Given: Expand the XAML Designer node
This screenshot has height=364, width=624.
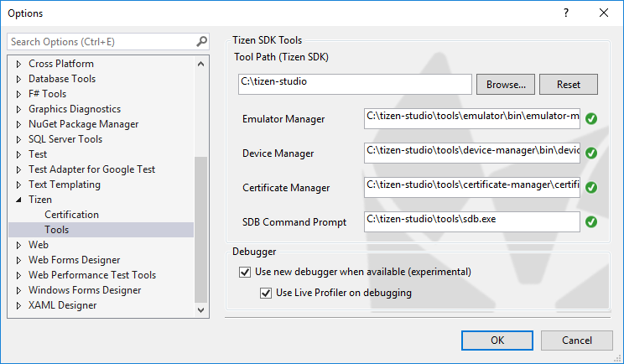Looking at the screenshot, I should tap(19, 305).
